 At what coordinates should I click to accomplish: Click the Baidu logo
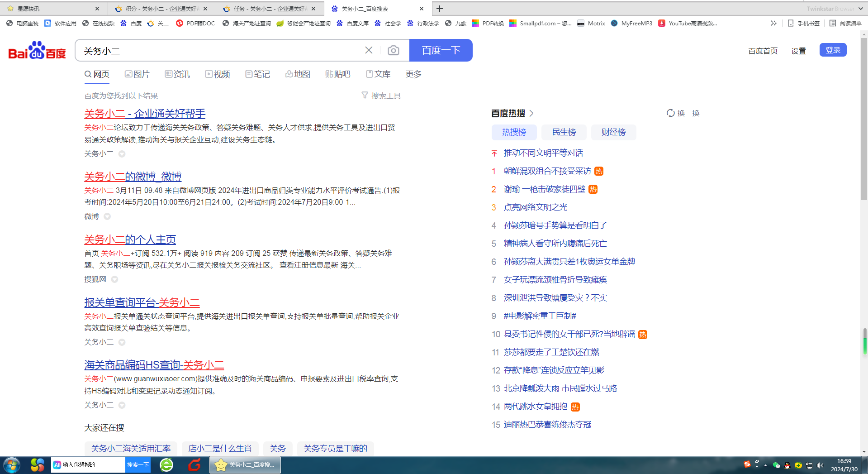coord(37,50)
